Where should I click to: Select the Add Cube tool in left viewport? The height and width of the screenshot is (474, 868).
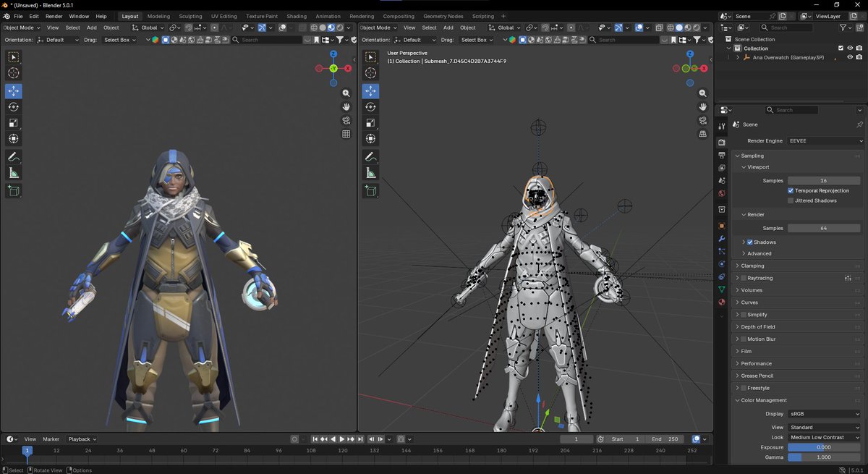point(14,191)
